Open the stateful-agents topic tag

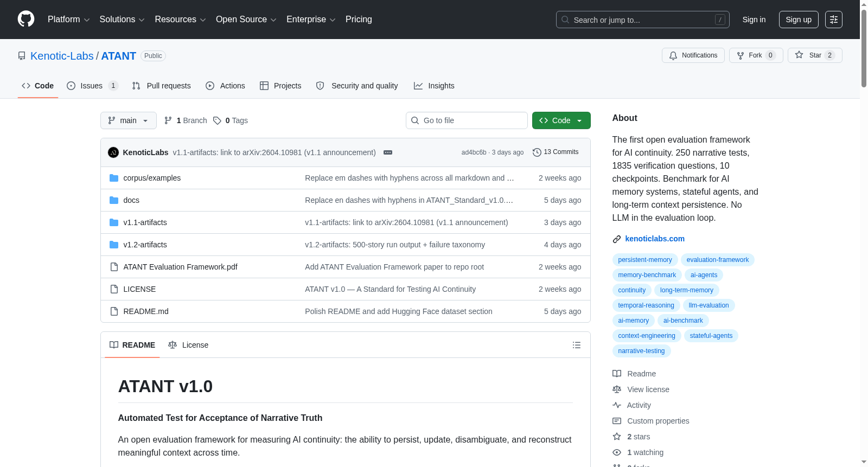[x=711, y=336]
